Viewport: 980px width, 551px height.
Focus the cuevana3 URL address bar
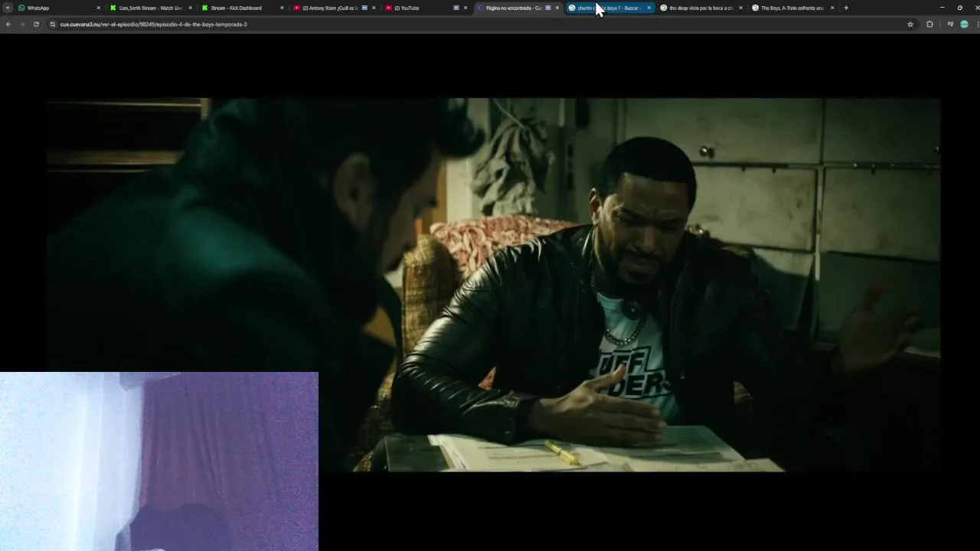(481, 24)
